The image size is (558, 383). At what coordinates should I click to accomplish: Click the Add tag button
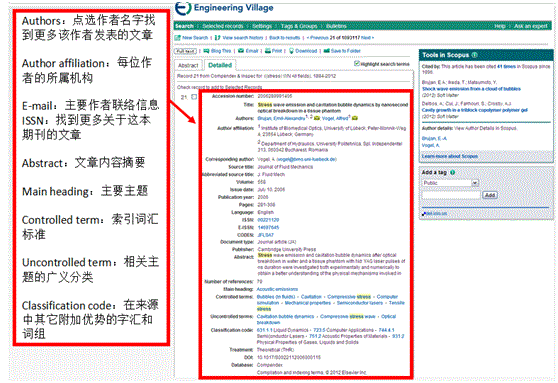[490, 195]
